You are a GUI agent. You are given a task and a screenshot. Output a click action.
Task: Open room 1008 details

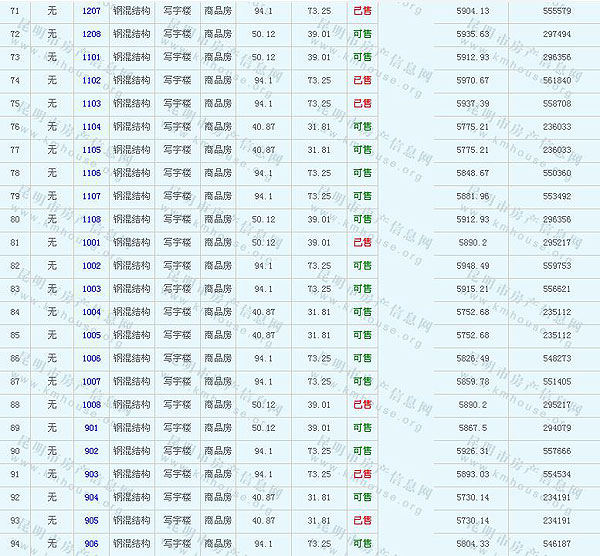tap(91, 405)
